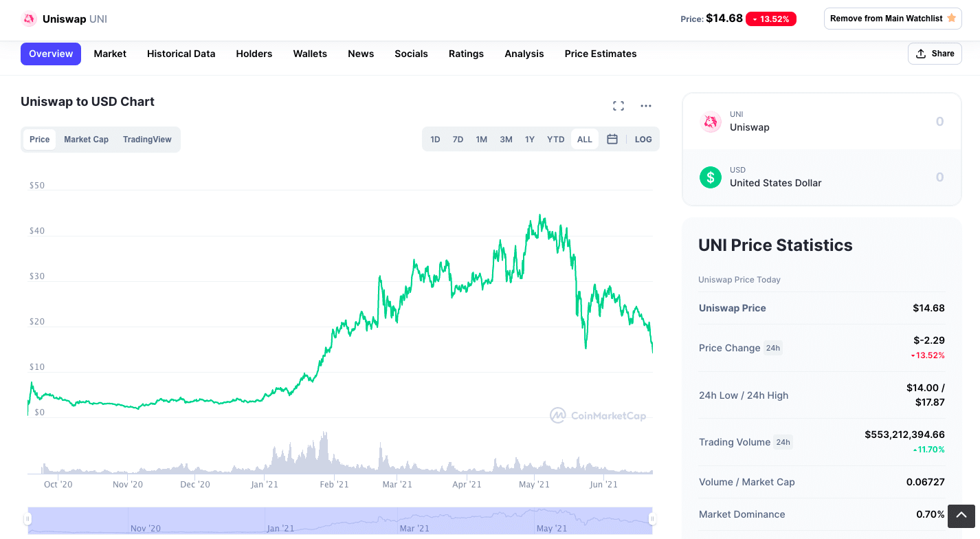Select the Price chart view

40,140
